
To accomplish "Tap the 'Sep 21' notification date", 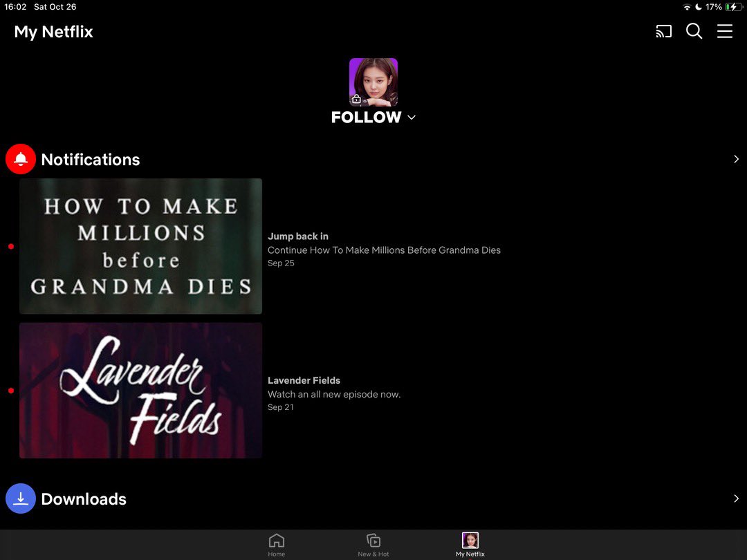I will pos(281,407).
